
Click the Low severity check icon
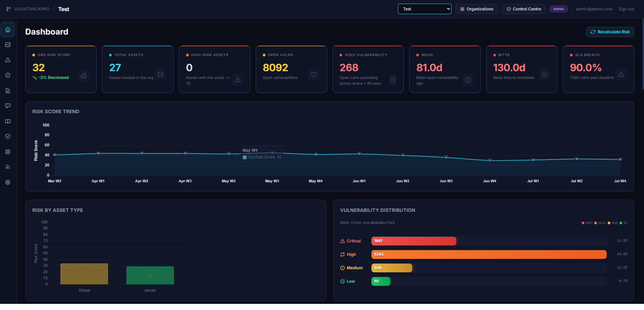pyautogui.click(x=343, y=281)
